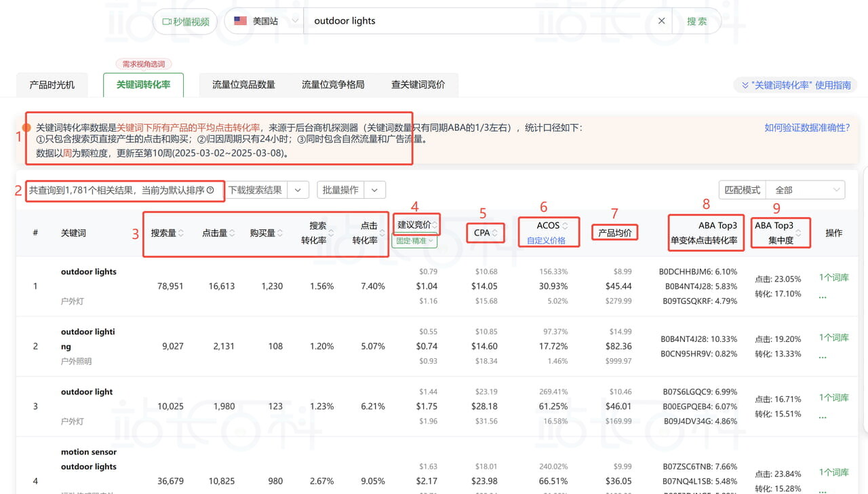The image size is (868, 494).
Task: Click ASIN B0B4NT4J28: 10.33%
Action: pyautogui.click(x=698, y=339)
